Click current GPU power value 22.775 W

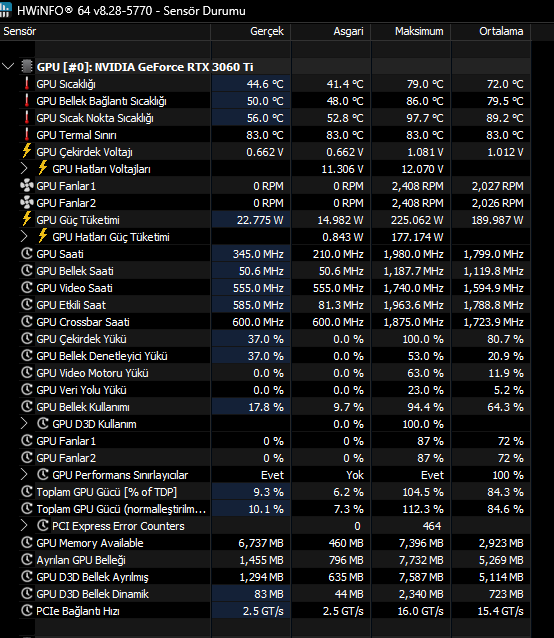[x=260, y=220]
